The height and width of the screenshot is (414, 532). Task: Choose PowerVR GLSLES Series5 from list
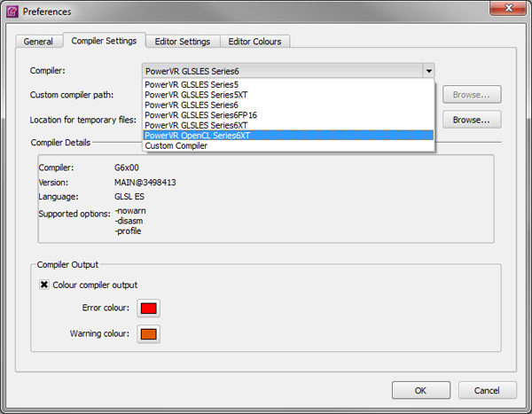pos(288,84)
